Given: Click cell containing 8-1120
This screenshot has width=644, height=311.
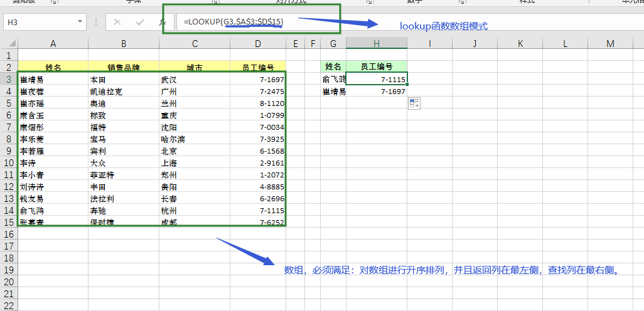Looking at the screenshot, I should [x=258, y=103].
